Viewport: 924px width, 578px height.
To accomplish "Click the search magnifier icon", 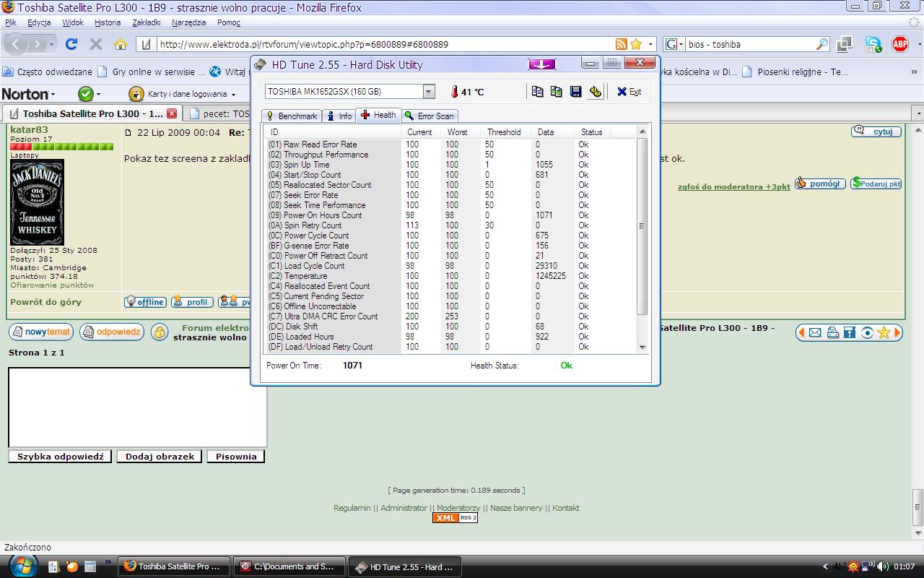I will (x=822, y=44).
